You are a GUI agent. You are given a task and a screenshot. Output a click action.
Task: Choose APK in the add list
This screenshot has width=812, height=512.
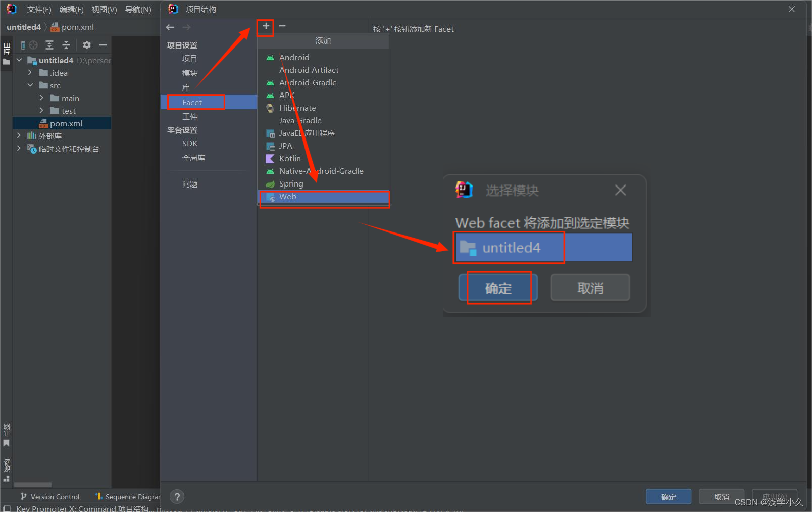point(323,96)
